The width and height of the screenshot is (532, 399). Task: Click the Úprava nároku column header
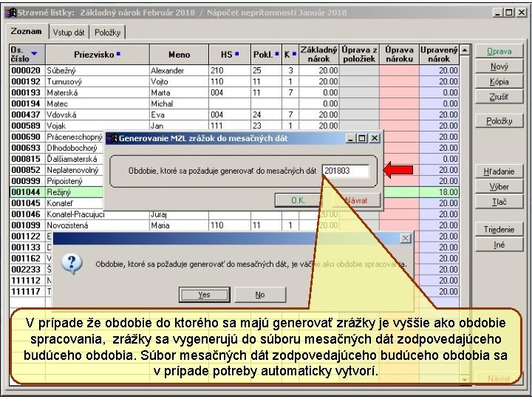tap(399, 54)
